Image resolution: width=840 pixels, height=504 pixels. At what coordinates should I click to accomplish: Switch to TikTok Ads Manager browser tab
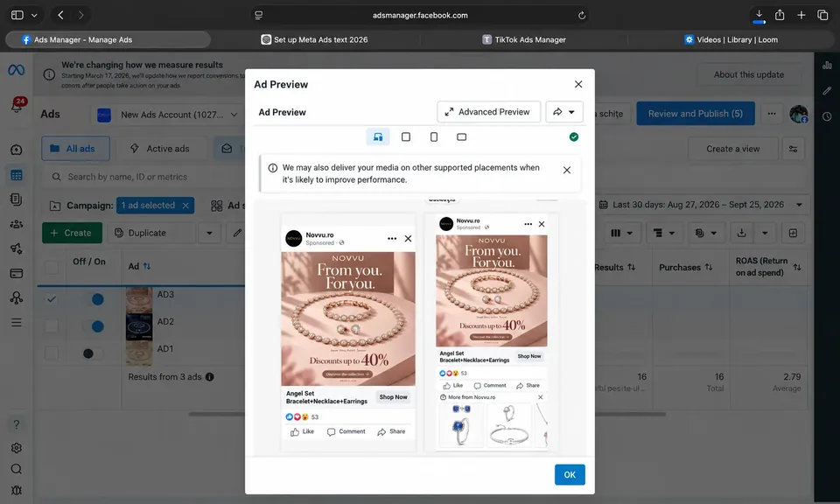tap(524, 39)
